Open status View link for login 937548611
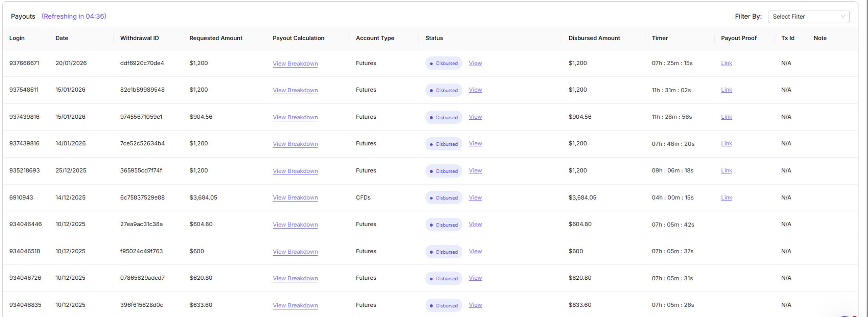 click(475, 90)
